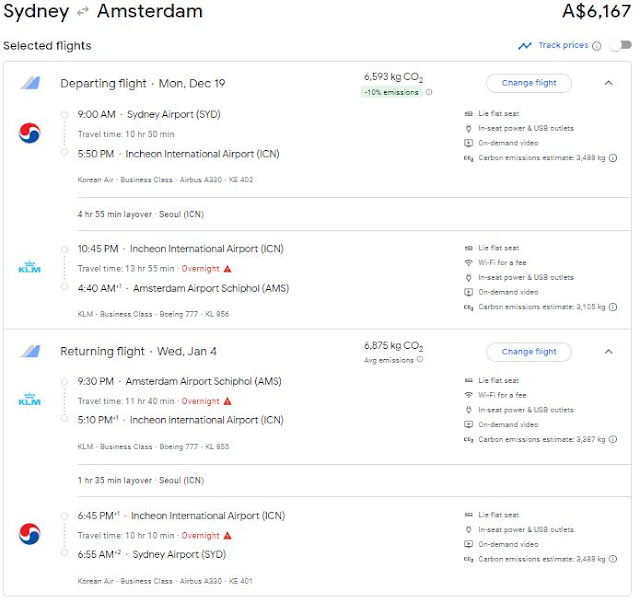The height and width of the screenshot is (603, 640).
Task: Click the Departing flight Mon, Dec 19 header
Action: point(142,83)
